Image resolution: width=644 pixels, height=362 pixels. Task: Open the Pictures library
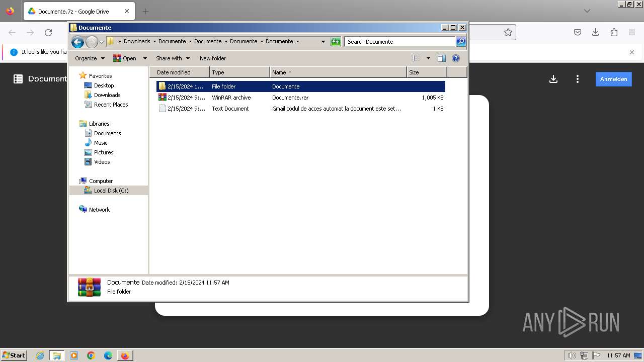(x=104, y=152)
